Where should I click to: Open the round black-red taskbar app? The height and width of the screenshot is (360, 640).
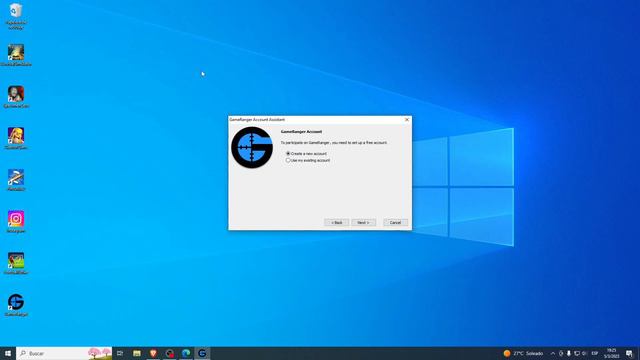[170, 353]
